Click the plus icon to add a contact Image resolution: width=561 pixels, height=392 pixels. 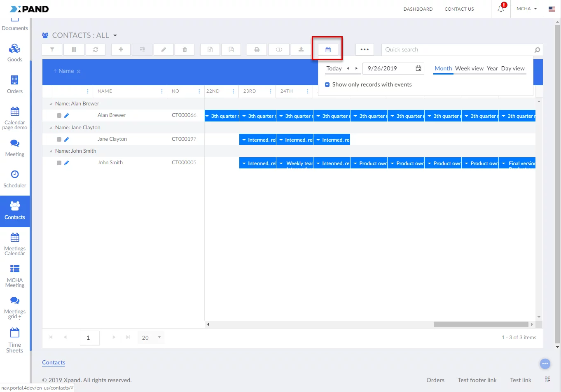[x=121, y=50]
